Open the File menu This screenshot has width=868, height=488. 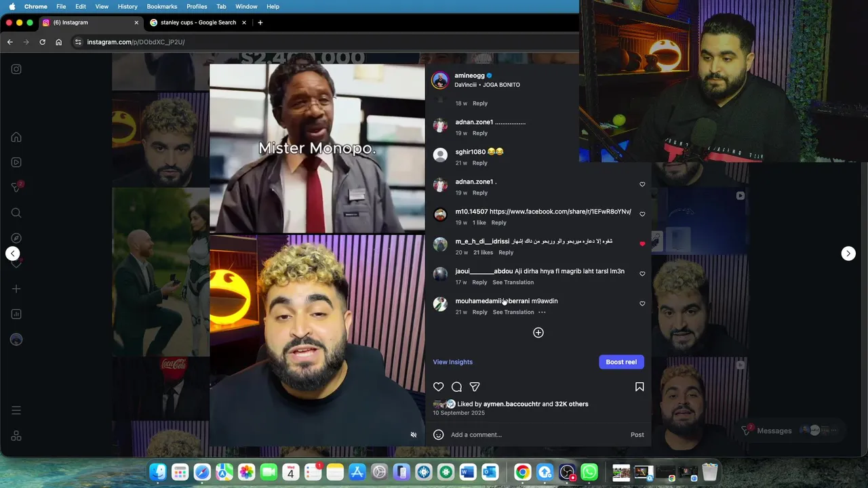[x=61, y=6]
